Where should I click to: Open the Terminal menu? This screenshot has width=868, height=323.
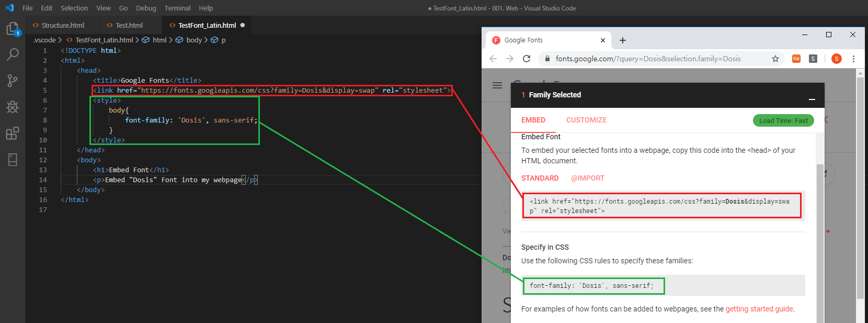coord(177,8)
